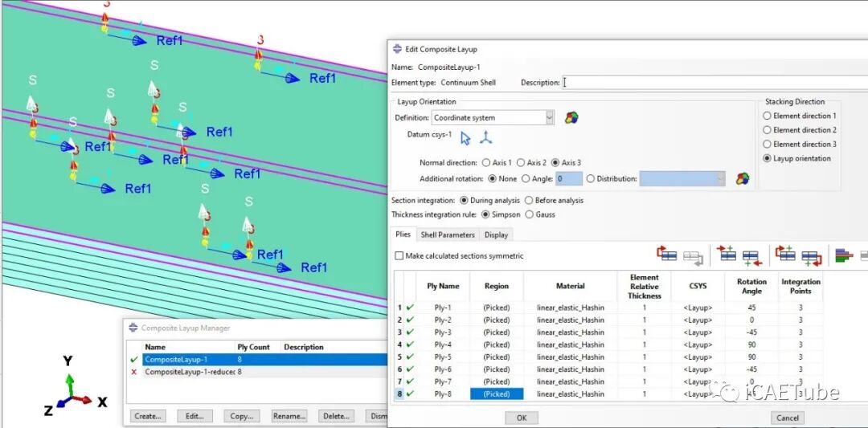Open the ply stack plot icon
Screen dimensions: 868x428
click(x=844, y=255)
